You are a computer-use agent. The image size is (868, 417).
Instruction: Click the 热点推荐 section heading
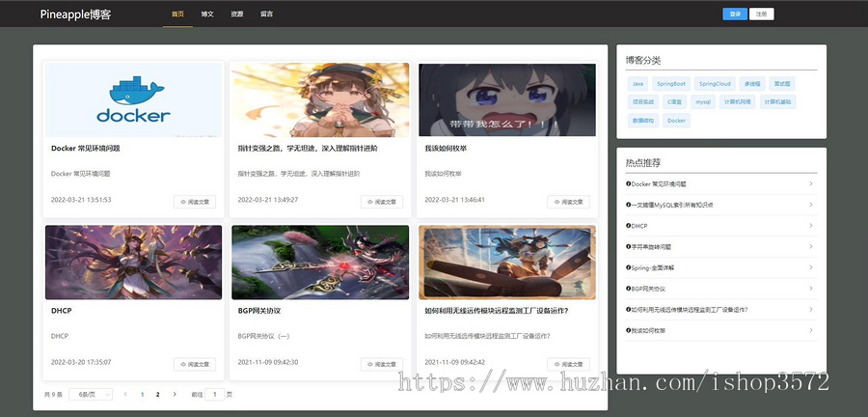[643, 163]
